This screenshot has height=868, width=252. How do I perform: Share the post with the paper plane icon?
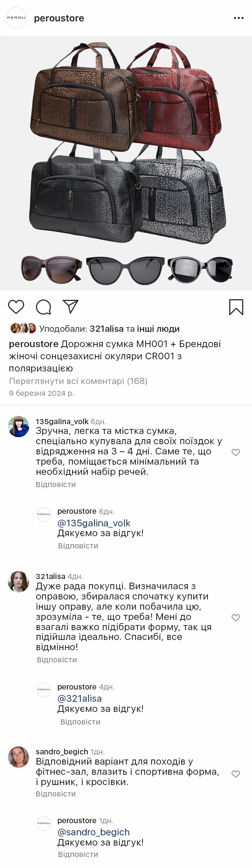(x=71, y=307)
